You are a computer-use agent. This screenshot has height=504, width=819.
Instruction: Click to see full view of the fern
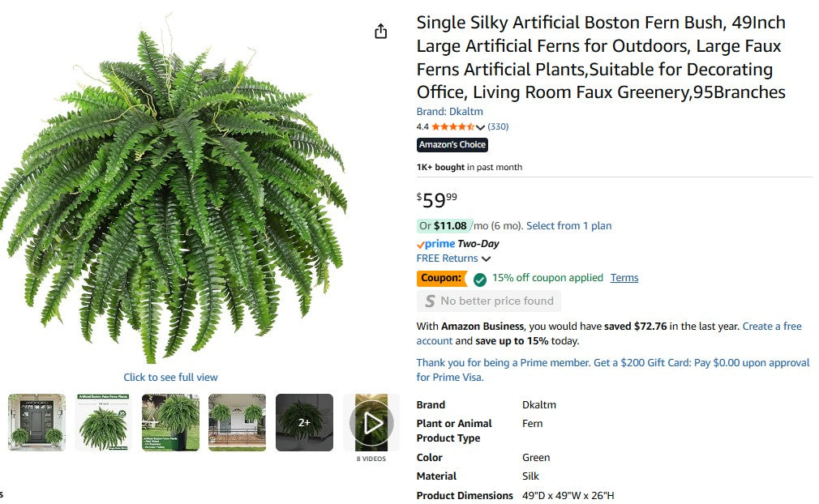170,377
